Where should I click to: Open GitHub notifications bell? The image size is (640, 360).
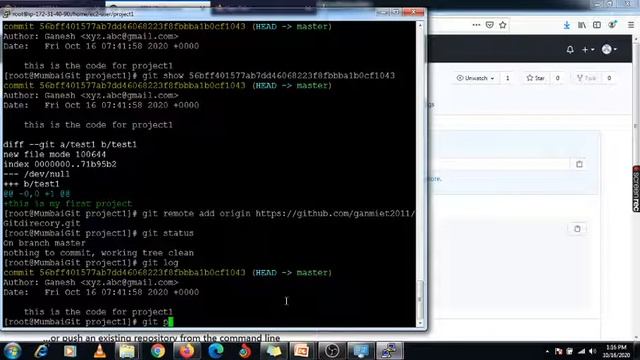(570, 49)
